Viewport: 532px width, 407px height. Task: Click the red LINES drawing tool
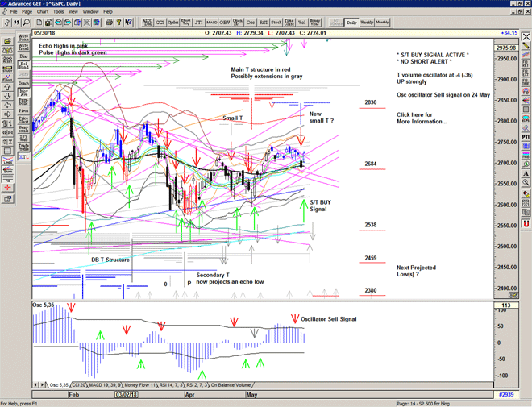pyautogui.click(x=7, y=163)
